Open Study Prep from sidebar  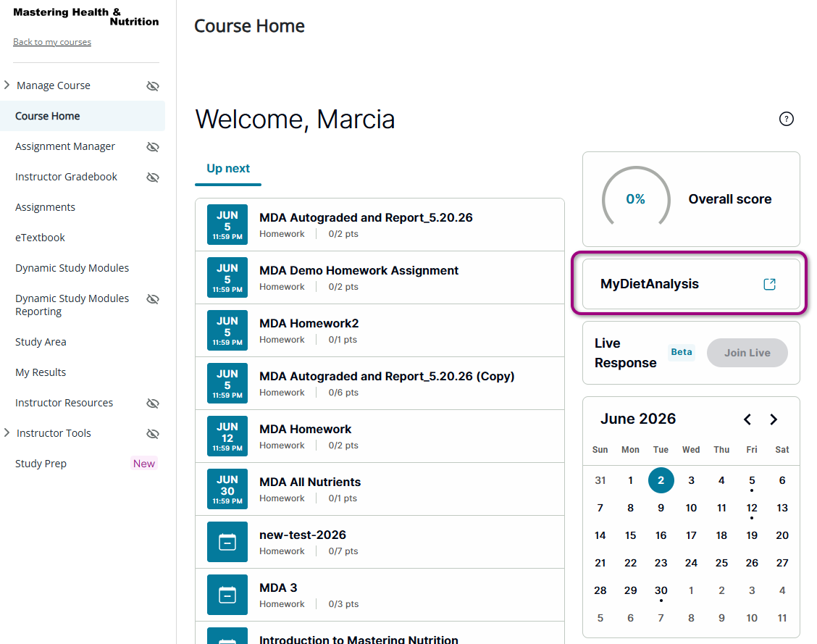coord(41,464)
